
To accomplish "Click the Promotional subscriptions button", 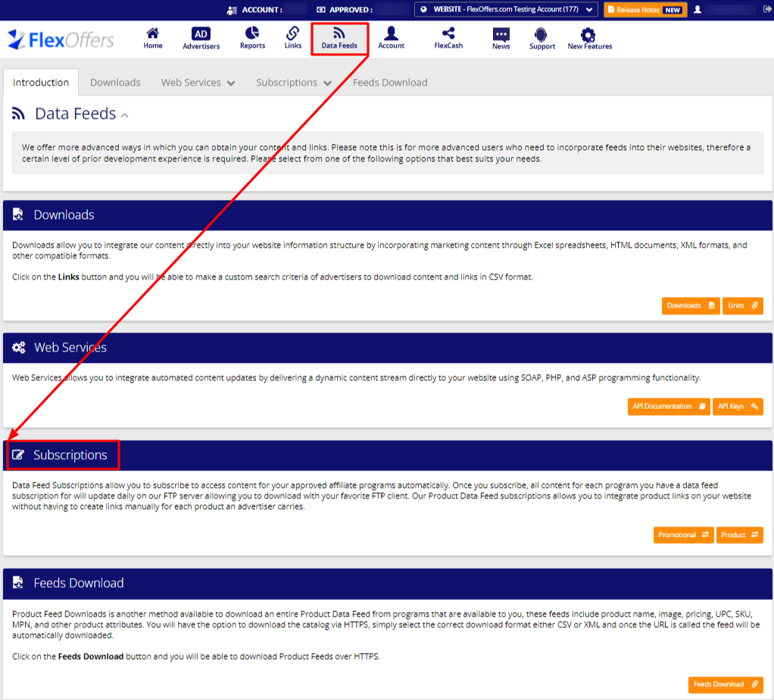I will (683, 535).
